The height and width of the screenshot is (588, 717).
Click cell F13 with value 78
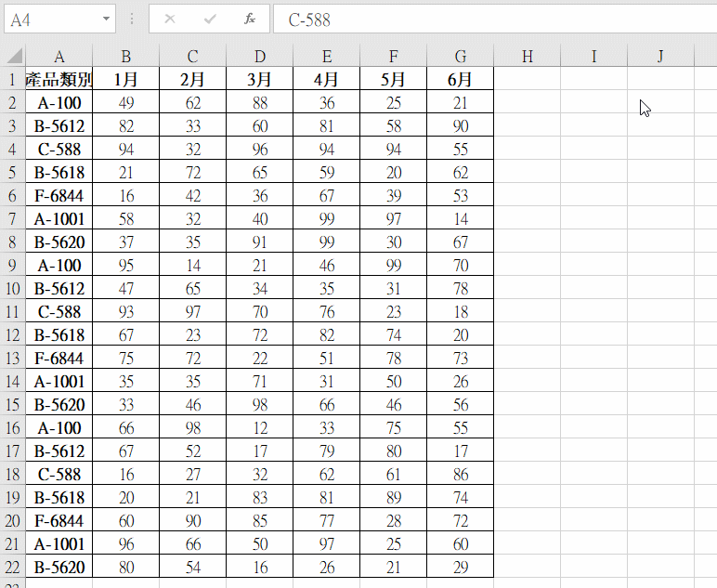[393, 358]
